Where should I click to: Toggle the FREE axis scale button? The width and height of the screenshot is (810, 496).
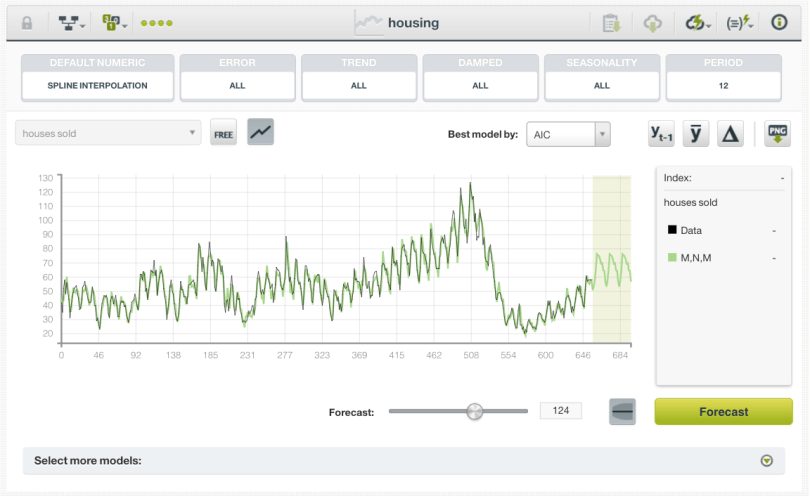[224, 133]
